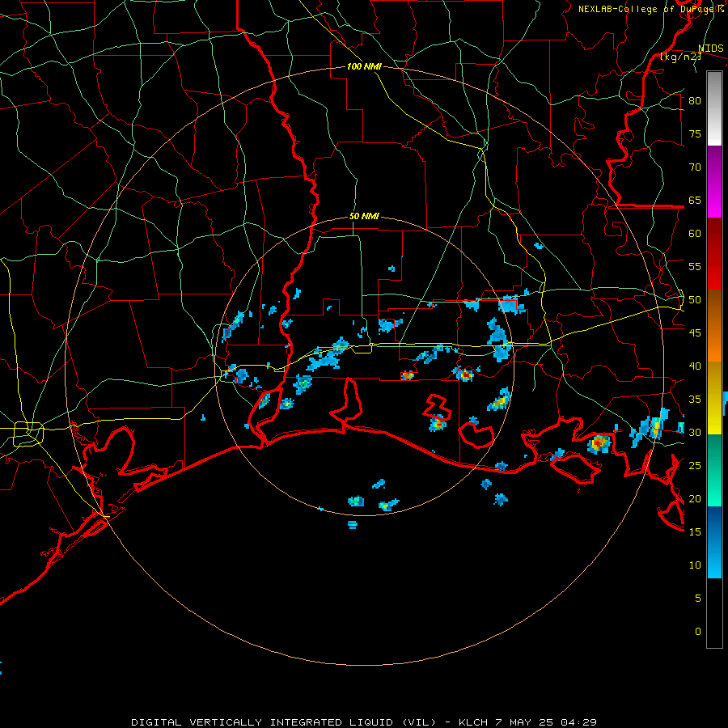Click the scale value 15
The height and width of the screenshot is (728, 728).
click(695, 532)
